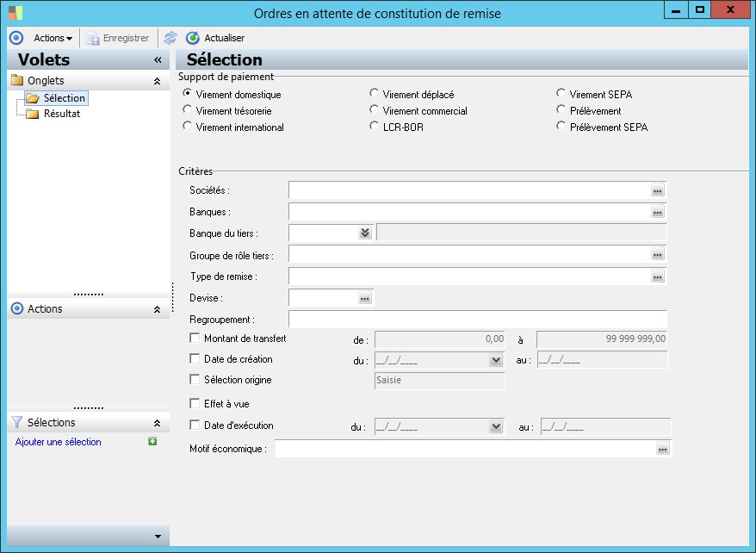Open Groupe de rôle tiers lookup button
Viewport: 756px width, 553px height.
click(x=658, y=255)
